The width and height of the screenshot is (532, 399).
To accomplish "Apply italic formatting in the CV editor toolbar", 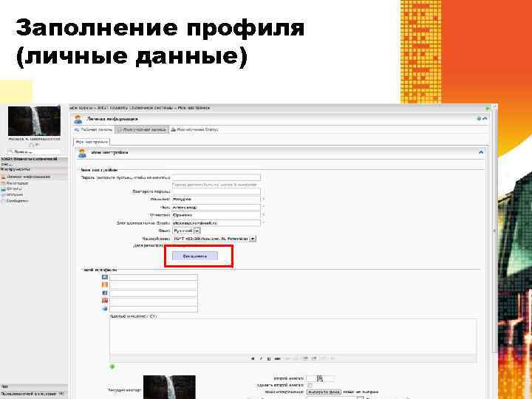I will click(x=261, y=358).
